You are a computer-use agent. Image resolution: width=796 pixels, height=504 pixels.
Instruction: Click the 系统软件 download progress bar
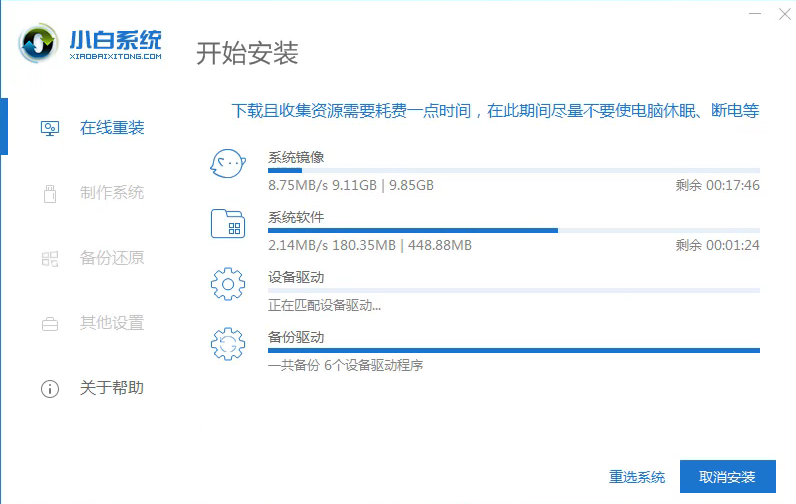[513, 231]
